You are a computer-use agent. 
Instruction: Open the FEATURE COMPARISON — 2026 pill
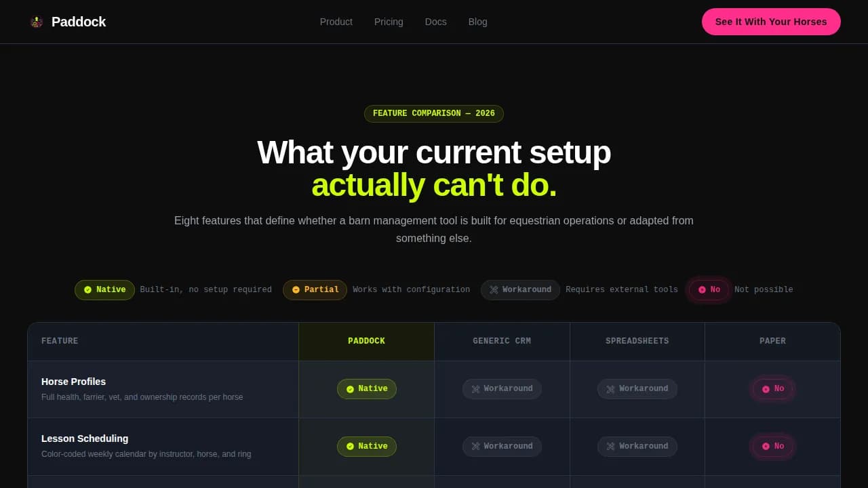[x=434, y=113]
